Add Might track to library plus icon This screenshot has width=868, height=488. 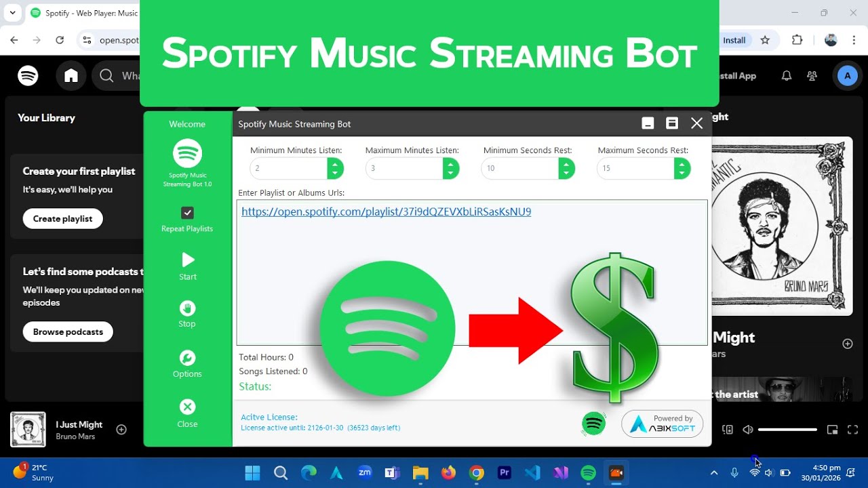848,344
